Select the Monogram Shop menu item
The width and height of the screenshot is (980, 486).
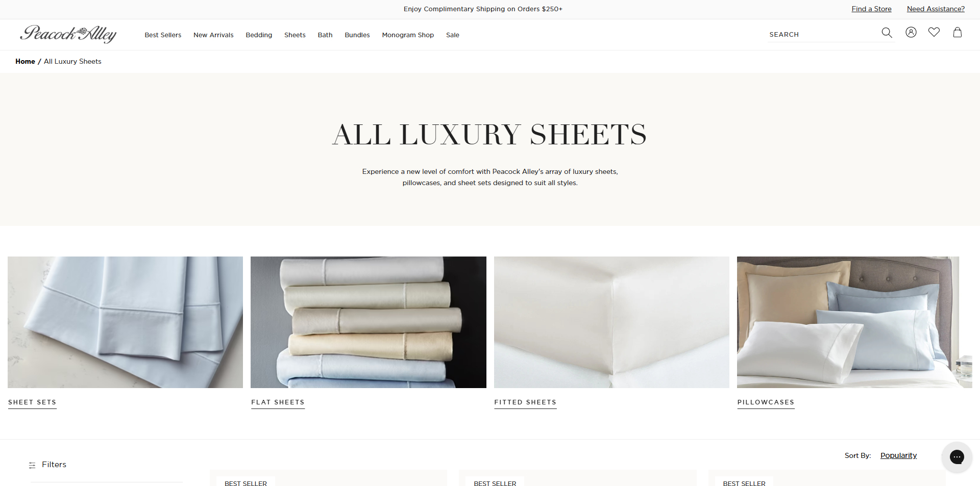(408, 35)
